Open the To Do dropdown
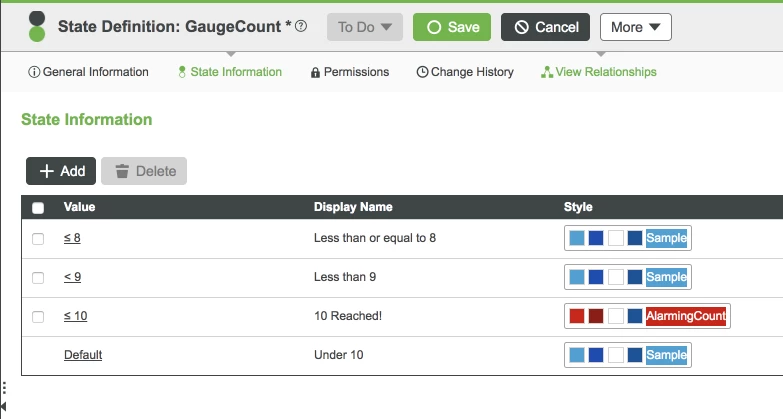 pyautogui.click(x=365, y=27)
